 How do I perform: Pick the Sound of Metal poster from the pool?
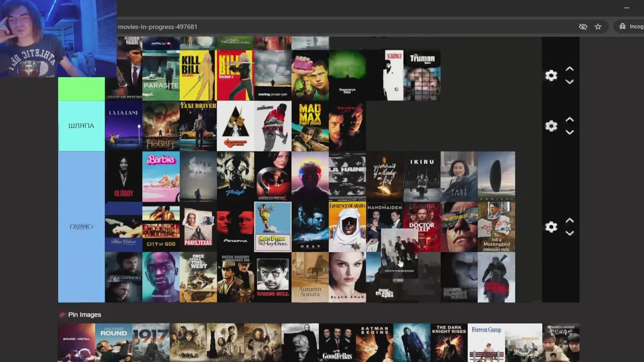(76, 342)
